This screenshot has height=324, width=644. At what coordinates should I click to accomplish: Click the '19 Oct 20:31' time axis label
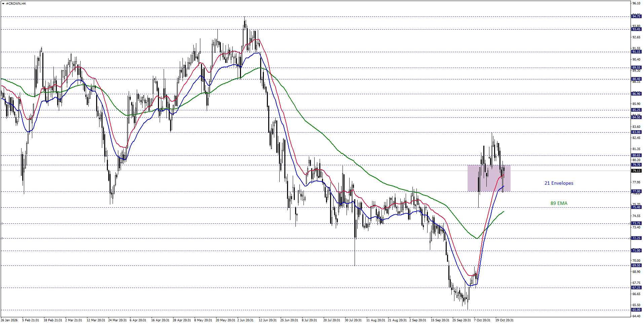505,320
